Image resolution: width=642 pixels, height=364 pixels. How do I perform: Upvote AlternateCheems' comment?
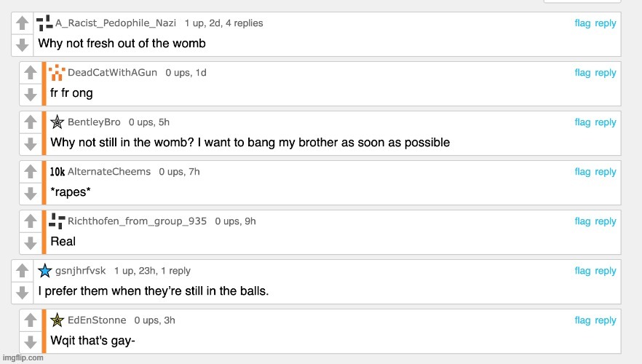tap(31, 172)
